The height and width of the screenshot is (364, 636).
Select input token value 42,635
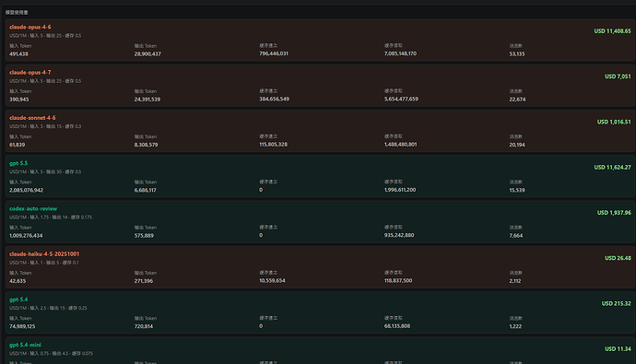pos(18,281)
